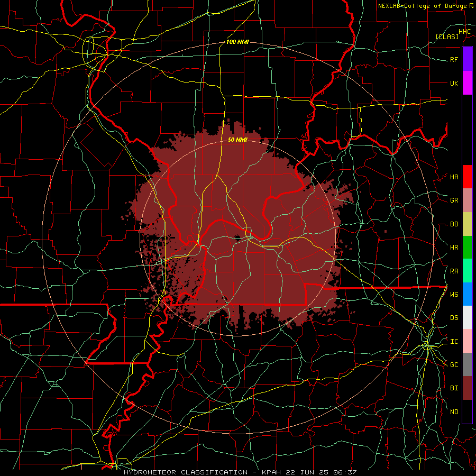Select the gray GC legend swatch
Screen dimensions: 476x476
(467, 364)
